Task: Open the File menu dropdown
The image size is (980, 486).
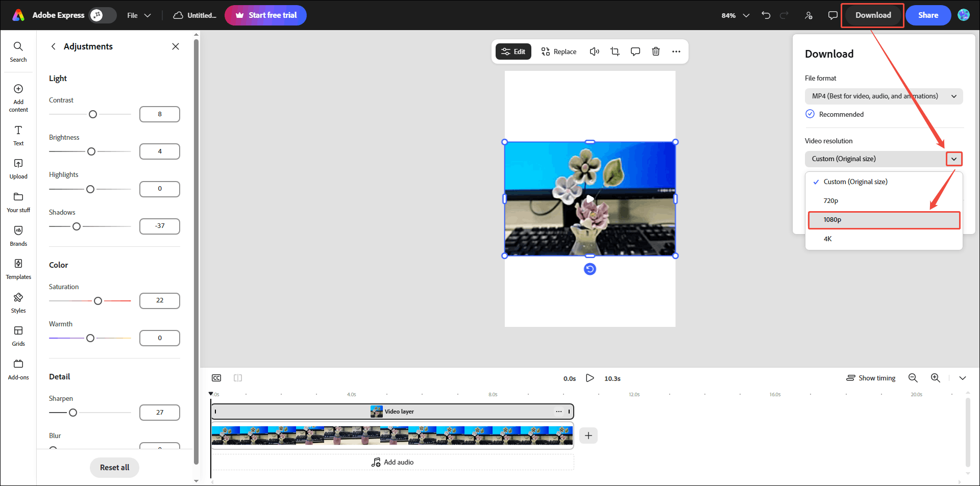Action: (139, 15)
